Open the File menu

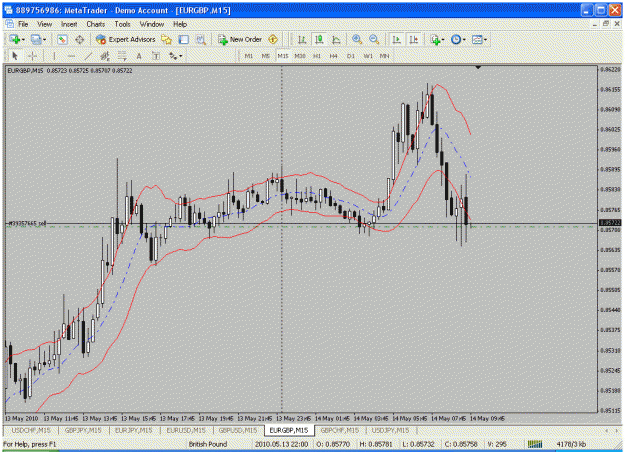tap(23, 24)
